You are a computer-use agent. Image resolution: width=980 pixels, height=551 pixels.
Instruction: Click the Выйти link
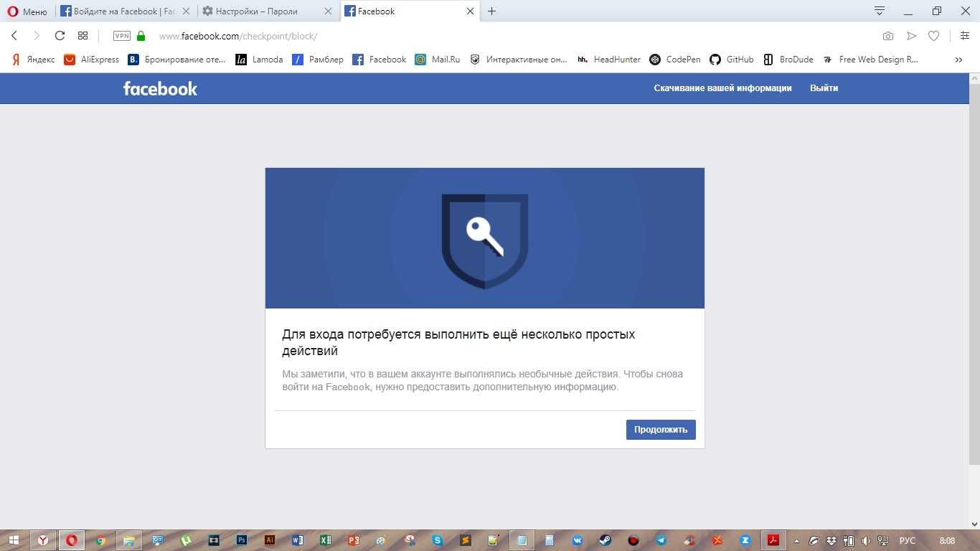[824, 88]
